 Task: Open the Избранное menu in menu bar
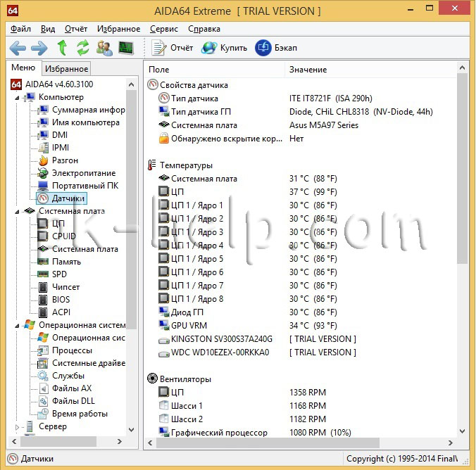[x=118, y=29]
